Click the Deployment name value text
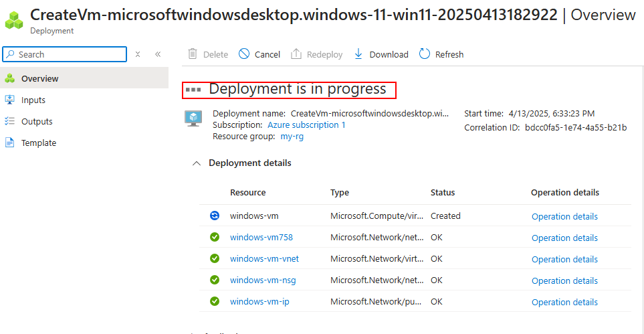Image resolution: width=644 pixels, height=334 pixels. [x=370, y=114]
